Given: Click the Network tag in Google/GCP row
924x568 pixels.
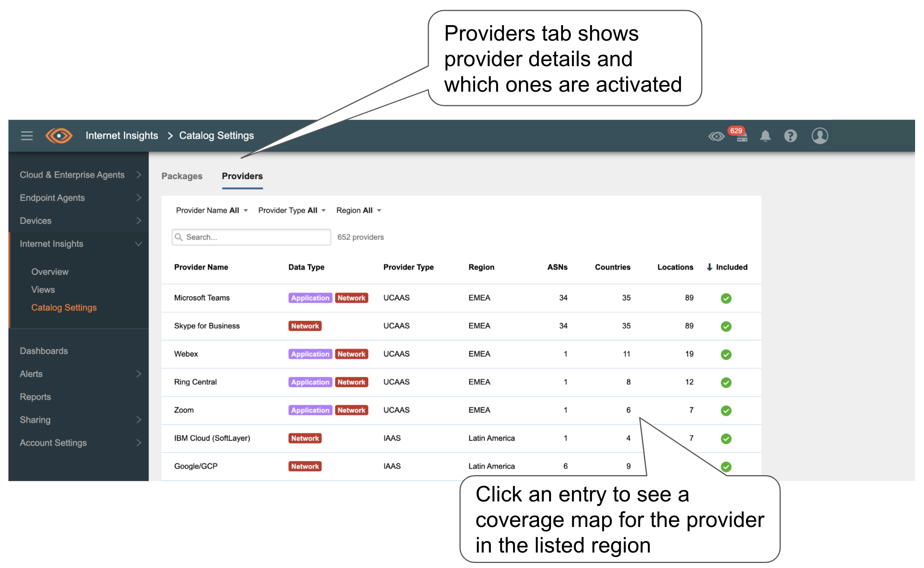Looking at the screenshot, I should [305, 466].
